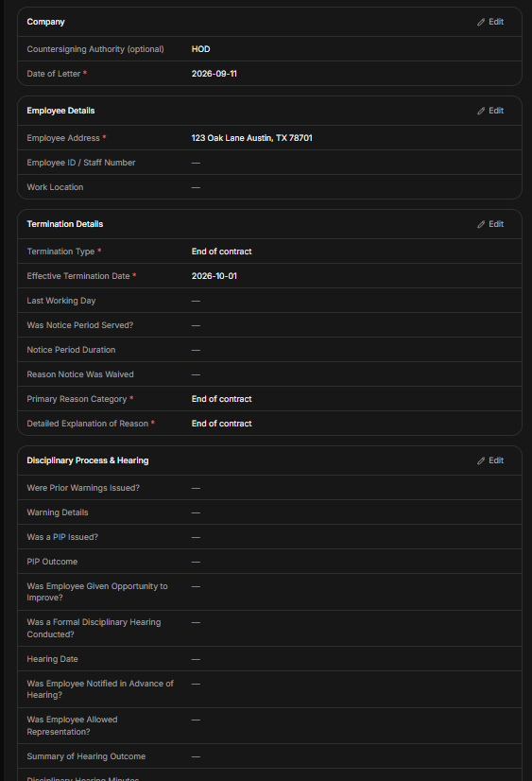The image size is (532, 781).
Task: Click the Were Prior Warnings Issued? label
Action: [83, 488]
